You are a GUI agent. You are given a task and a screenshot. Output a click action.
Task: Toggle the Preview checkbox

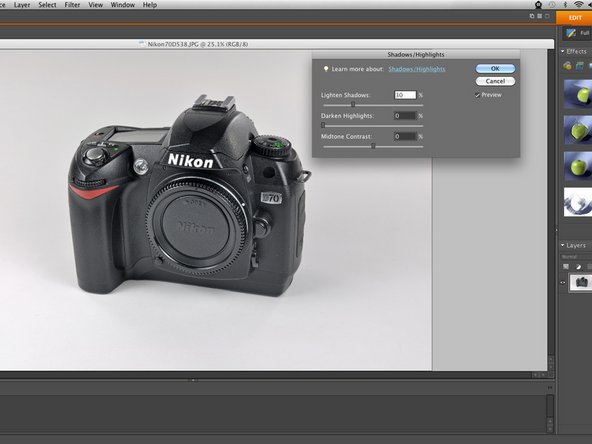[477, 95]
